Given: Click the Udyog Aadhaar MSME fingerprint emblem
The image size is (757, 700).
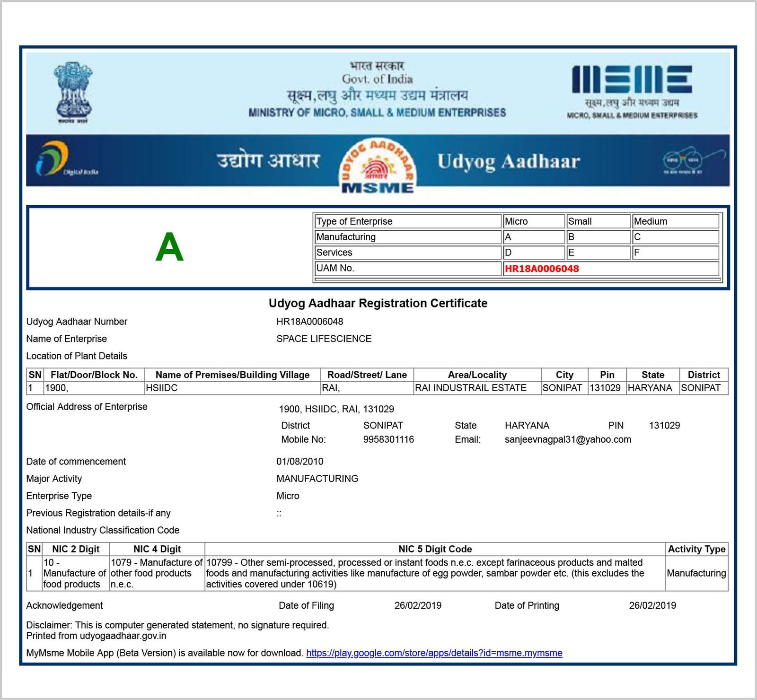Looking at the screenshot, I should [x=378, y=166].
